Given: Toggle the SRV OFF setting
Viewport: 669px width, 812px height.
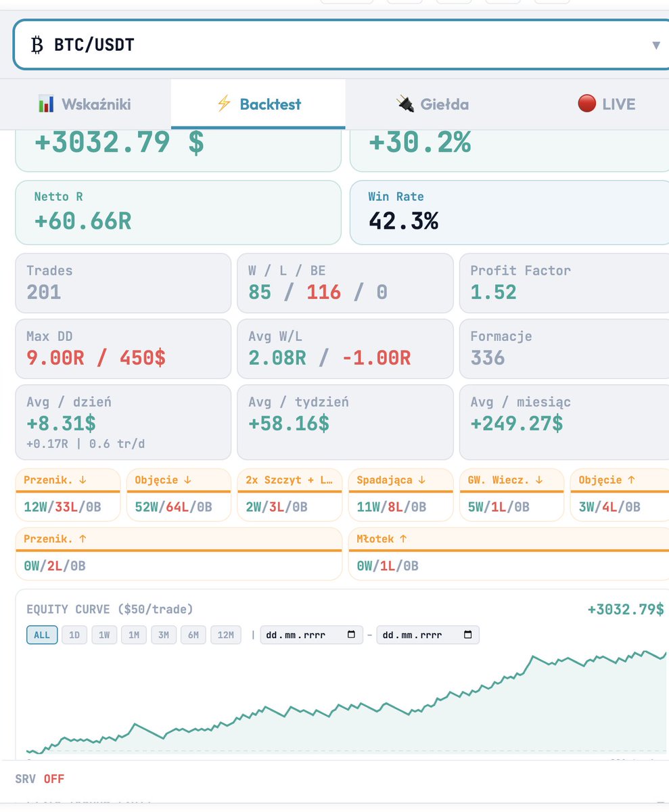Looking at the screenshot, I should pos(39,779).
